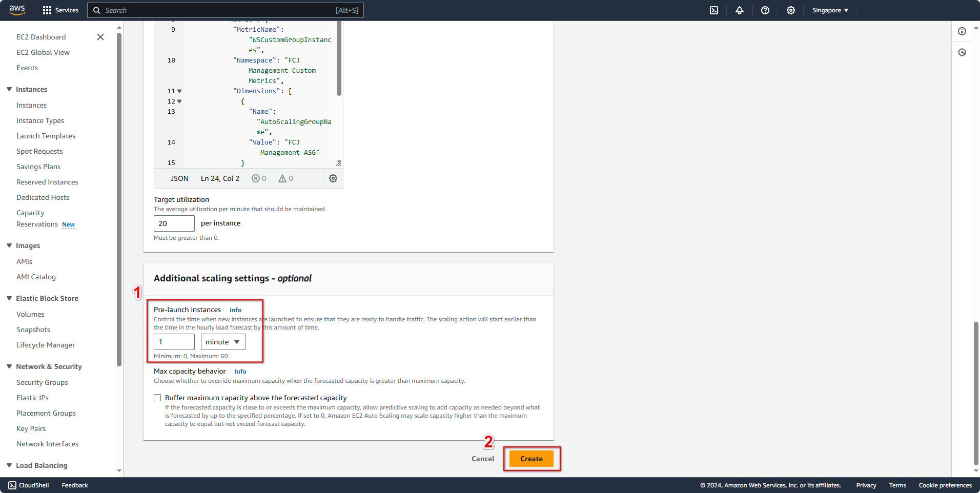This screenshot has width=980, height=493.
Task: Open the help question mark menu
Action: point(765,10)
